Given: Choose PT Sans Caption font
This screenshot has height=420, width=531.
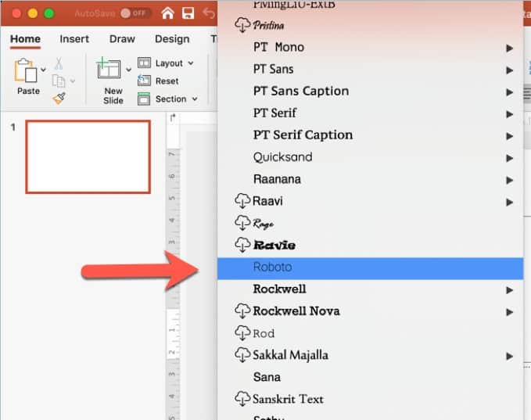Looking at the screenshot, I should pyautogui.click(x=370, y=92).
